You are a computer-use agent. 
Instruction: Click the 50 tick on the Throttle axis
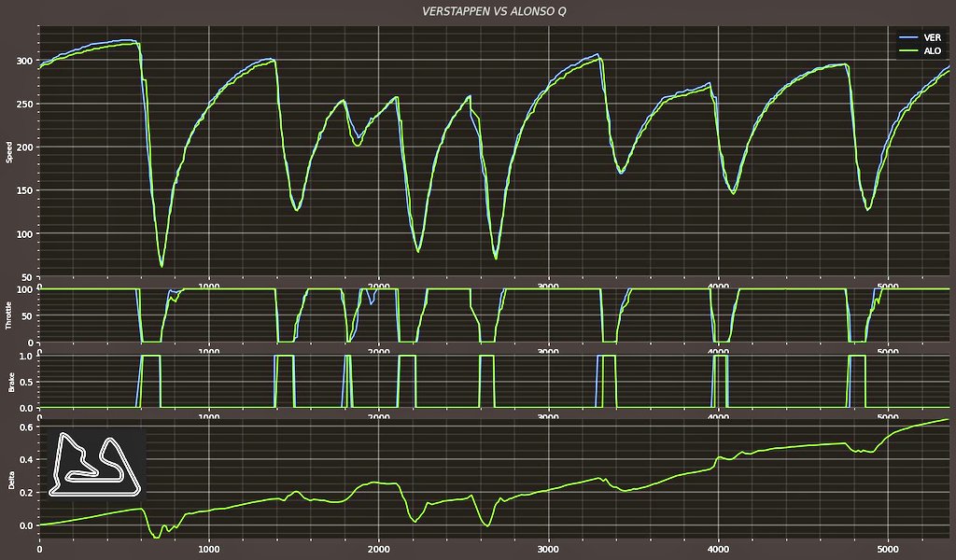pos(27,315)
